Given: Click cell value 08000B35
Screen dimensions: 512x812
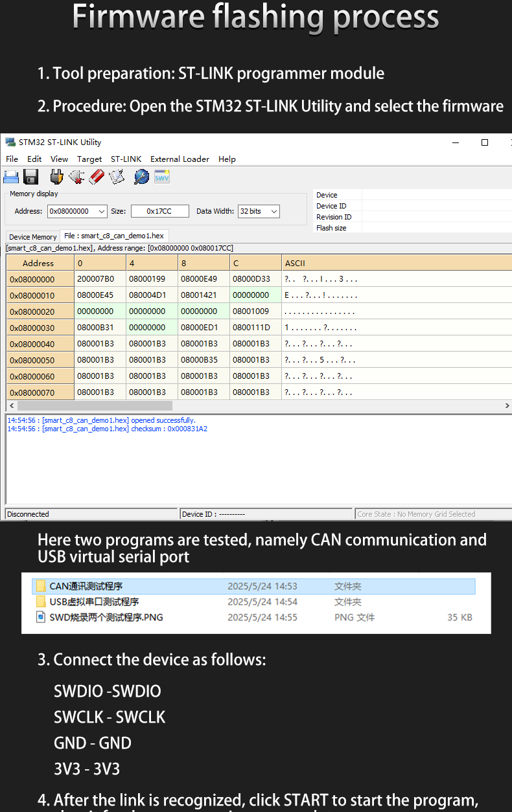Looking at the screenshot, I should pyautogui.click(x=204, y=360).
